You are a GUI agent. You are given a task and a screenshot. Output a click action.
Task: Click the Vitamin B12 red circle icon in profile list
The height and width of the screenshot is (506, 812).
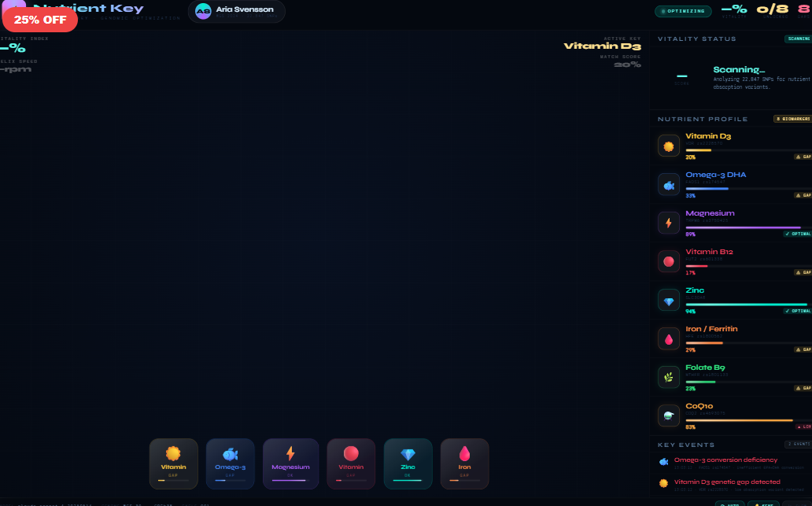[x=669, y=261]
